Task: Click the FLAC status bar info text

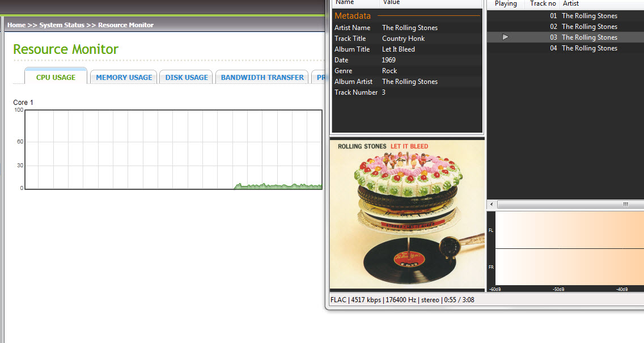Action: (x=402, y=300)
